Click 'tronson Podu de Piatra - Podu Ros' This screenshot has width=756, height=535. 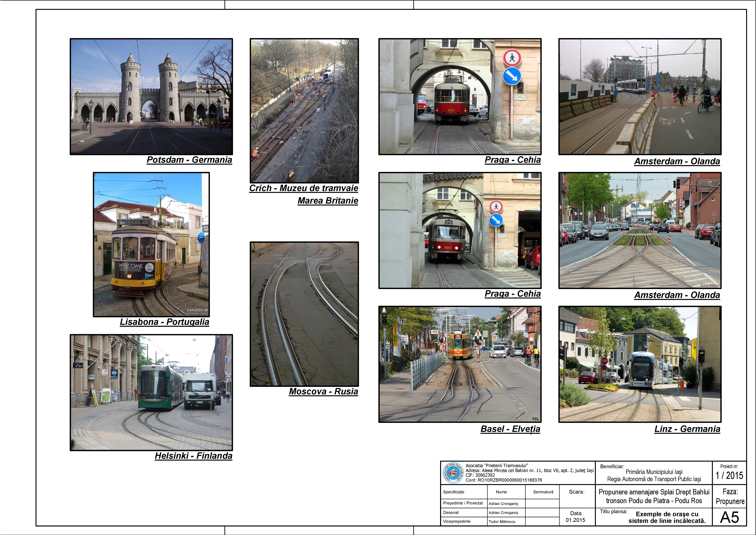coord(654,501)
